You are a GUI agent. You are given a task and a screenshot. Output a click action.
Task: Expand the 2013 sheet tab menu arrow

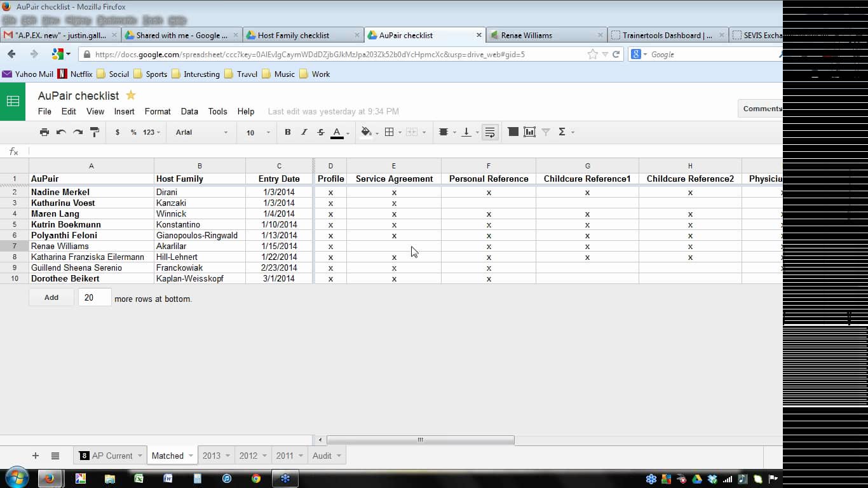226,456
